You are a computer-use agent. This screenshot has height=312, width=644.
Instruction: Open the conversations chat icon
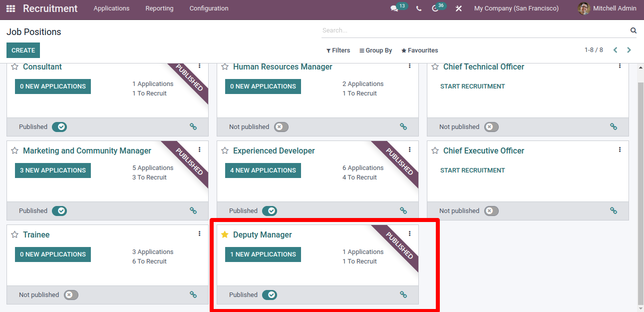[394, 8]
